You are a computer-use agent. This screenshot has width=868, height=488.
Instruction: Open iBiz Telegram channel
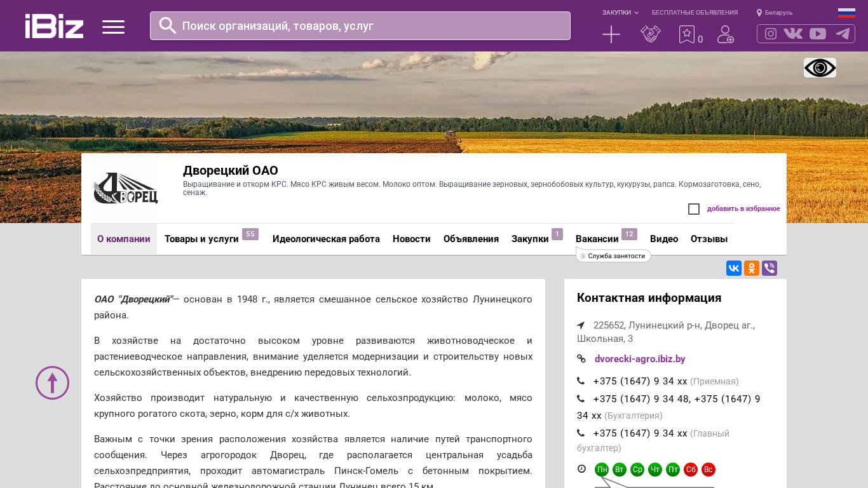pos(843,34)
